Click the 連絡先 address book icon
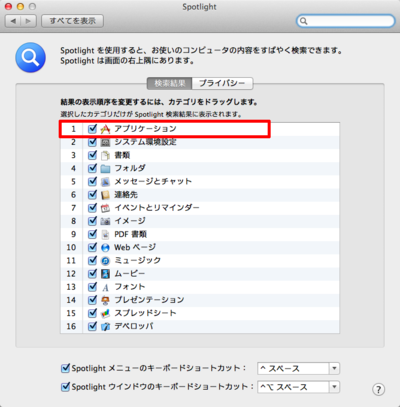This screenshot has width=400, height=407. (x=105, y=195)
